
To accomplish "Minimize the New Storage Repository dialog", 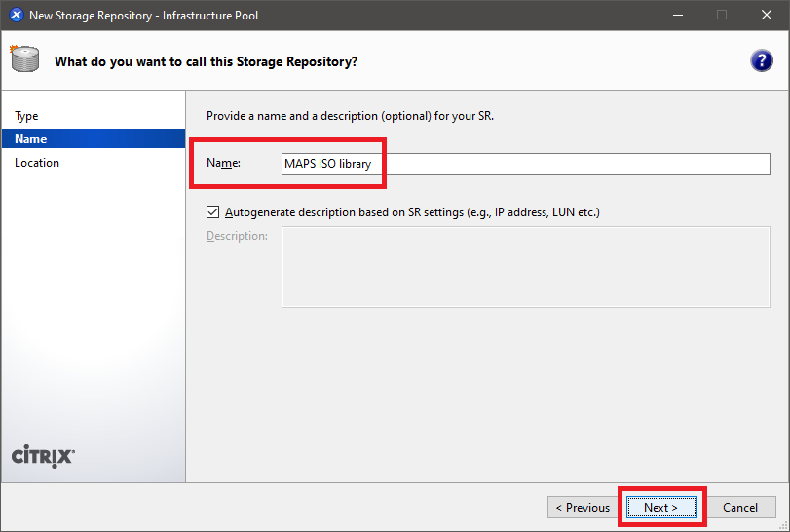I will (677, 16).
